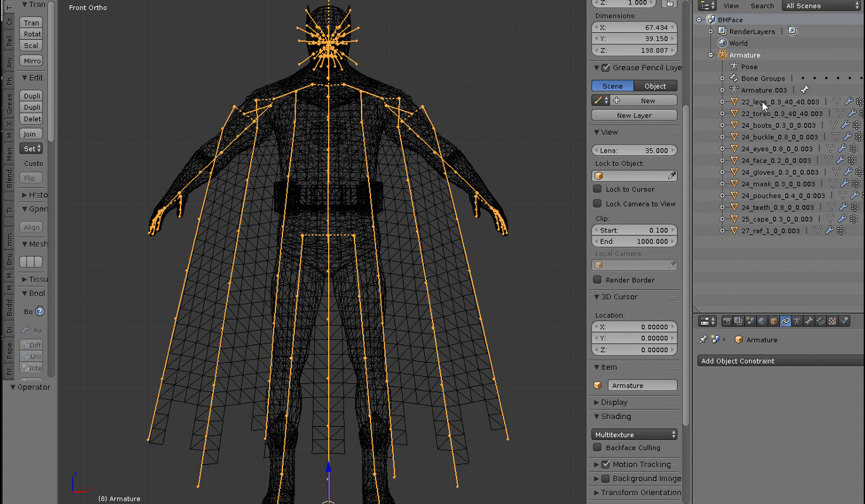Viewport: 865px width, 504px height.
Task: Select the Texture properties checker icon
Action: coord(832,322)
